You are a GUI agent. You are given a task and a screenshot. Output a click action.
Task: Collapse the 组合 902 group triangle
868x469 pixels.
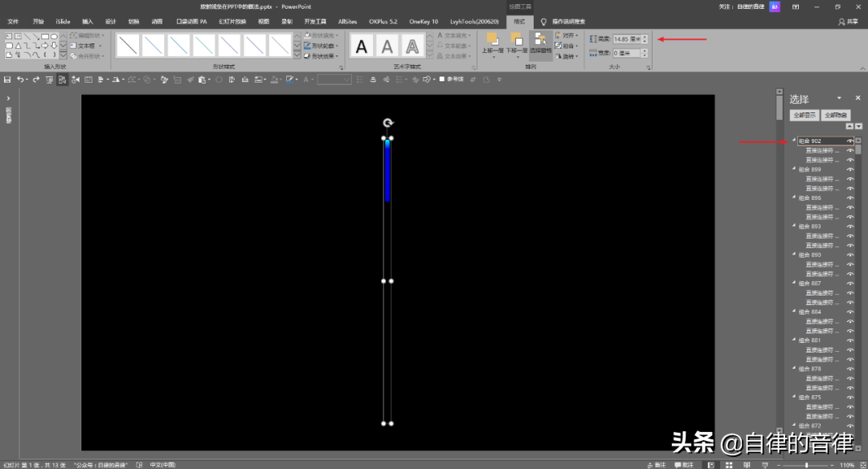(x=794, y=141)
